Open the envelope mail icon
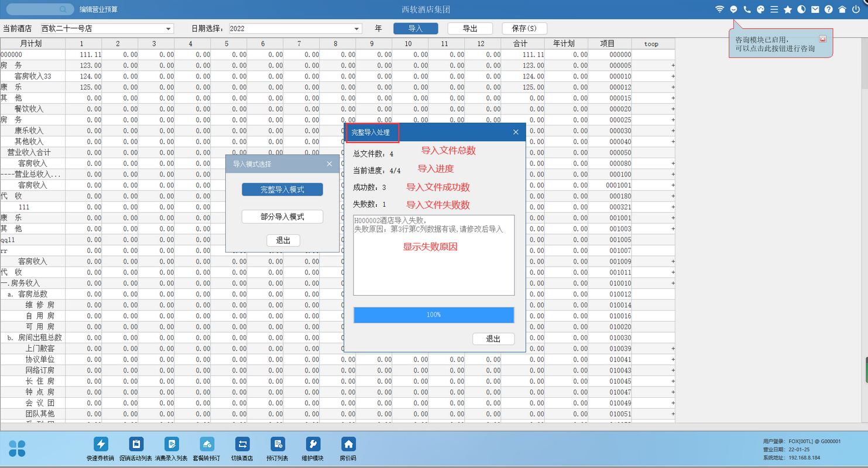This screenshot has height=468, width=868. coord(815,9)
